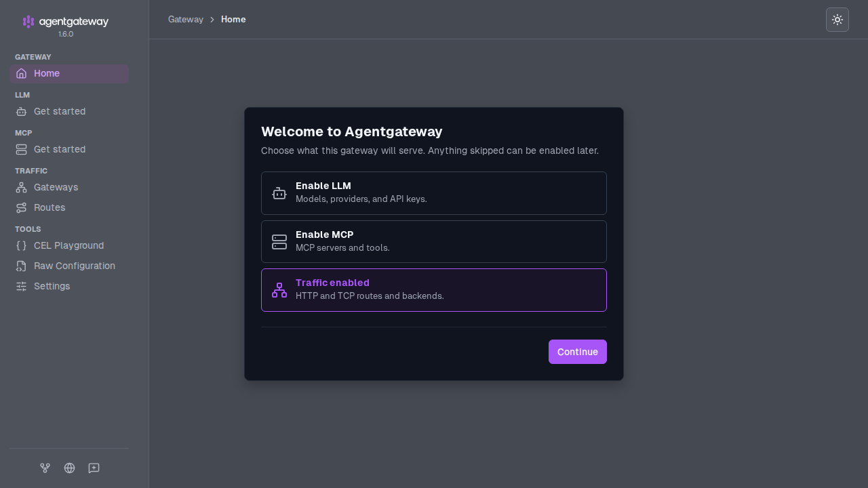
Task: Enable the LLM option
Action: click(434, 193)
